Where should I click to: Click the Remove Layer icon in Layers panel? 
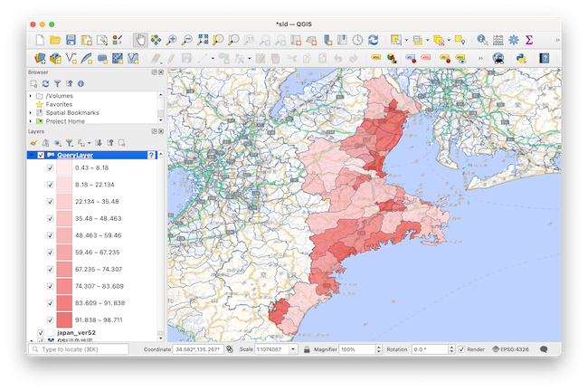(122, 143)
